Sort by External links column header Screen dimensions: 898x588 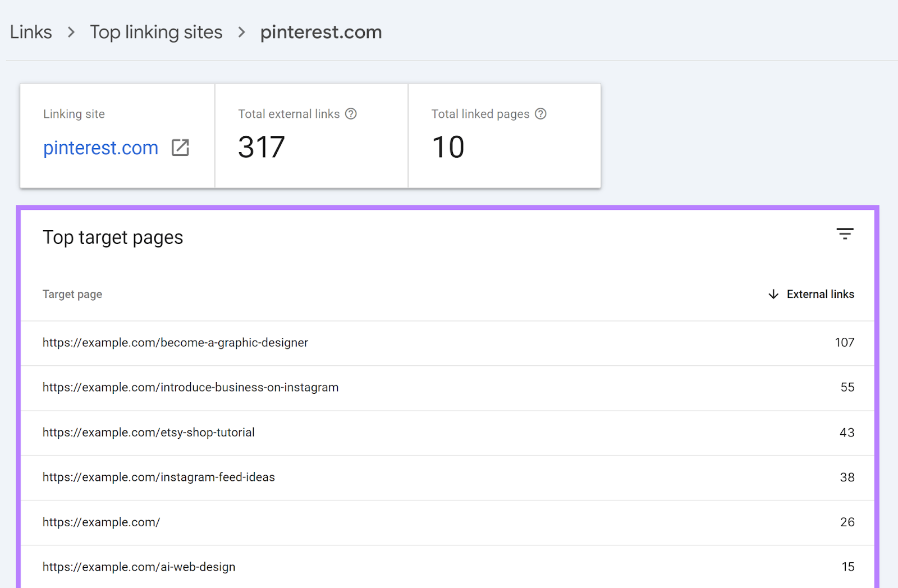820,295
